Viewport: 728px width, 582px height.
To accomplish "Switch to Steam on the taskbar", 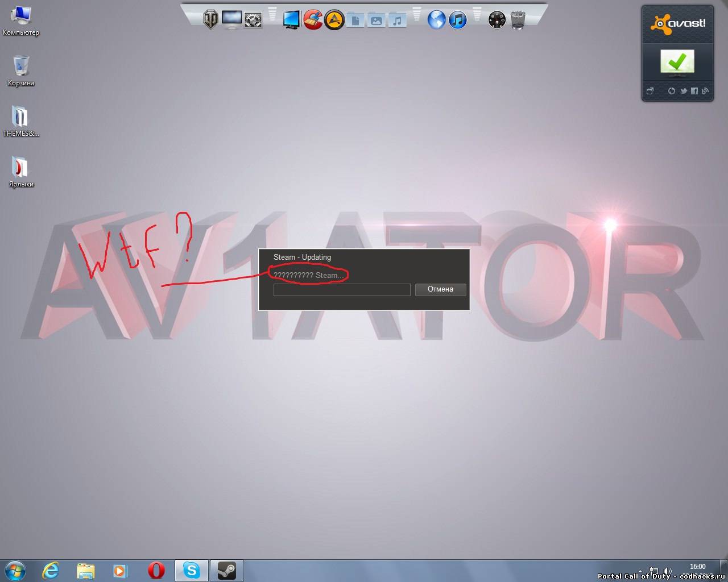I will click(x=227, y=571).
